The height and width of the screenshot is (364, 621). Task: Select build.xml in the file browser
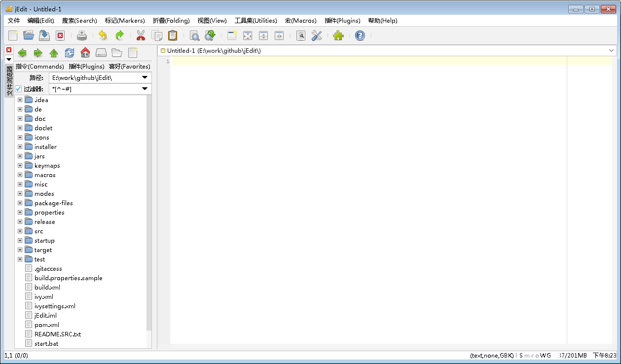point(44,287)
